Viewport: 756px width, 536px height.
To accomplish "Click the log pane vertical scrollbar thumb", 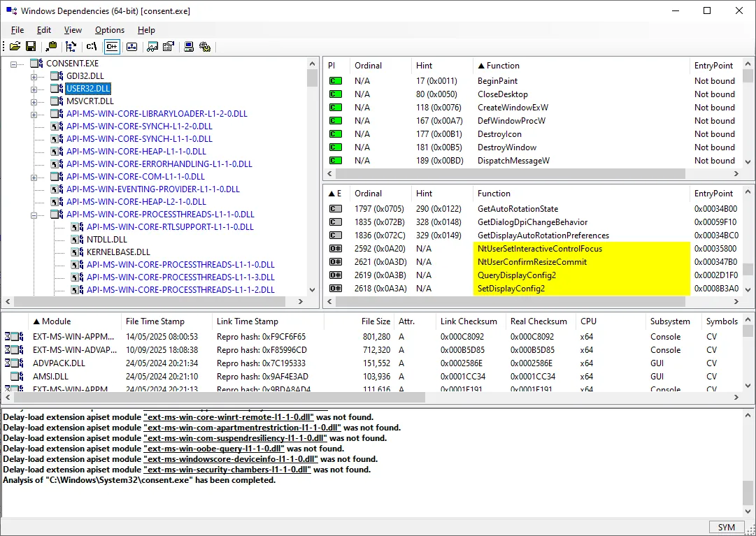I will coord(748,492).
